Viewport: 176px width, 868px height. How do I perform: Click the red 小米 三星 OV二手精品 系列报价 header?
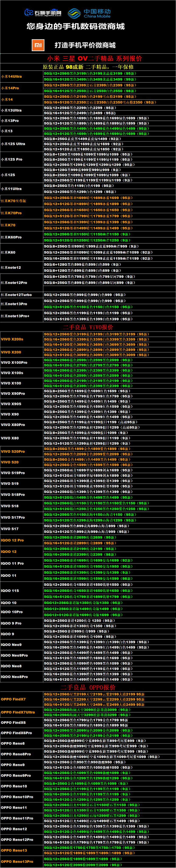(94, 58)
